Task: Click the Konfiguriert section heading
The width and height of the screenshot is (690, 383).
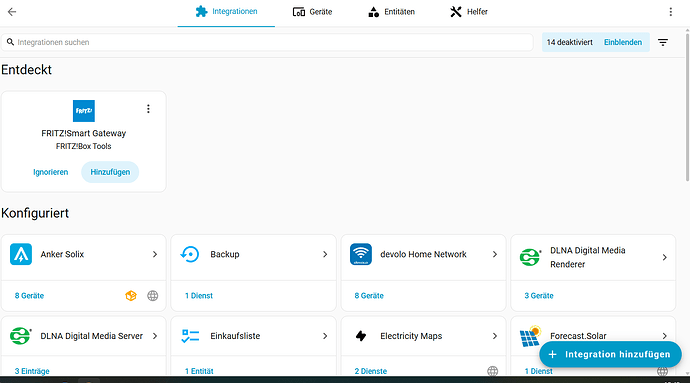Action: [x=35, y=213]
